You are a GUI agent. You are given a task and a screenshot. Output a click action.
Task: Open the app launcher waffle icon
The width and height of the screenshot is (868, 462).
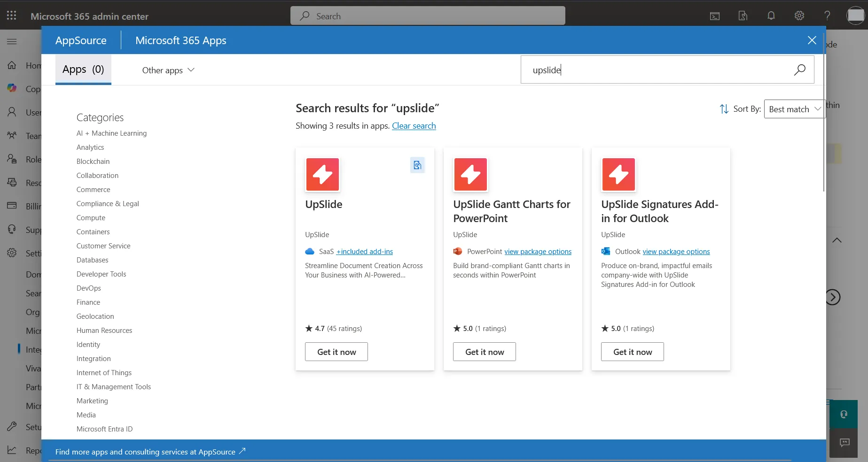tap(12, 16)
